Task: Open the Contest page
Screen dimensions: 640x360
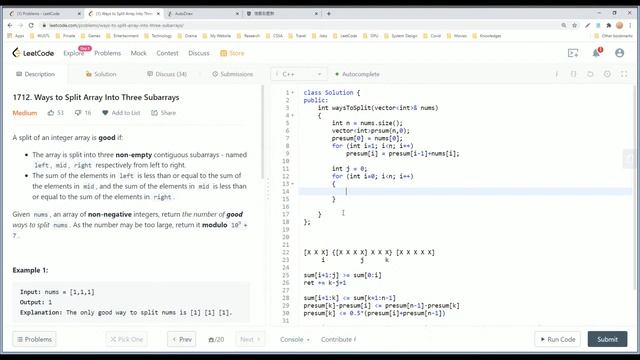Action: click(167, 53)
